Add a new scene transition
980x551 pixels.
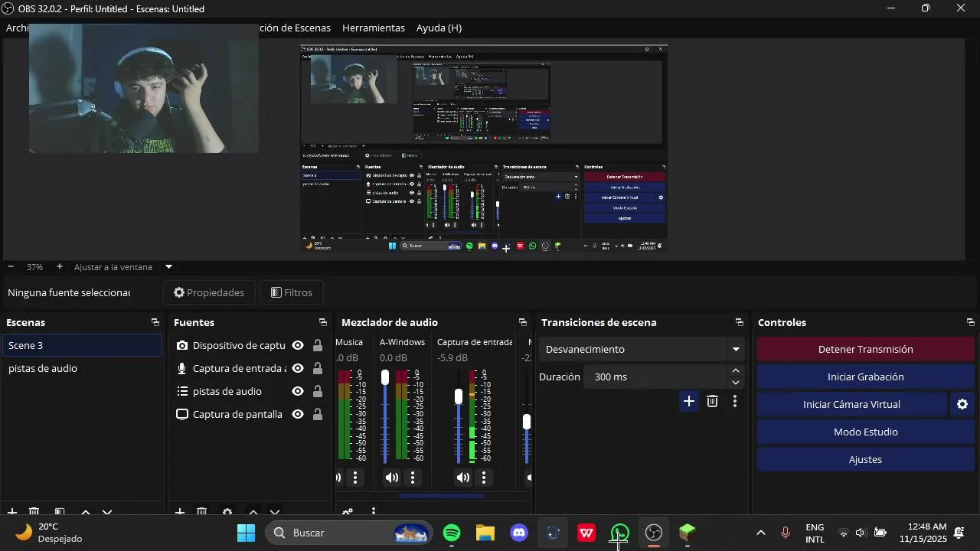[x=689, y=401]
